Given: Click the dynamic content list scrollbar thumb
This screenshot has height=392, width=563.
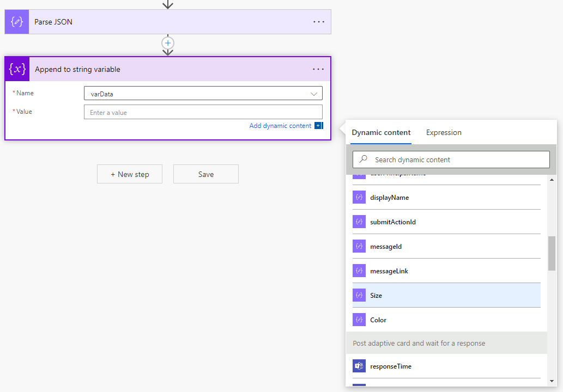Looking at the screenshot, I should (552, 253).
